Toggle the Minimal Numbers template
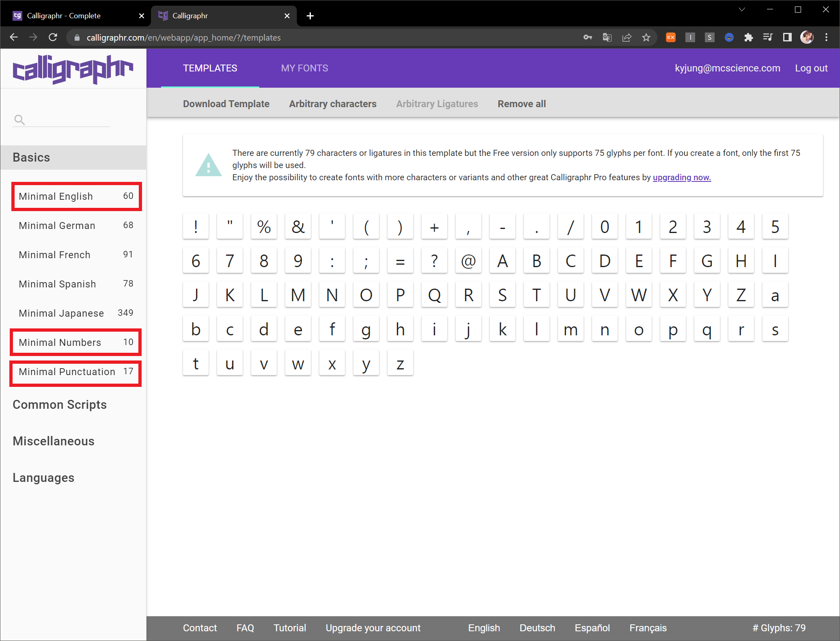 (x=76, y=343)
